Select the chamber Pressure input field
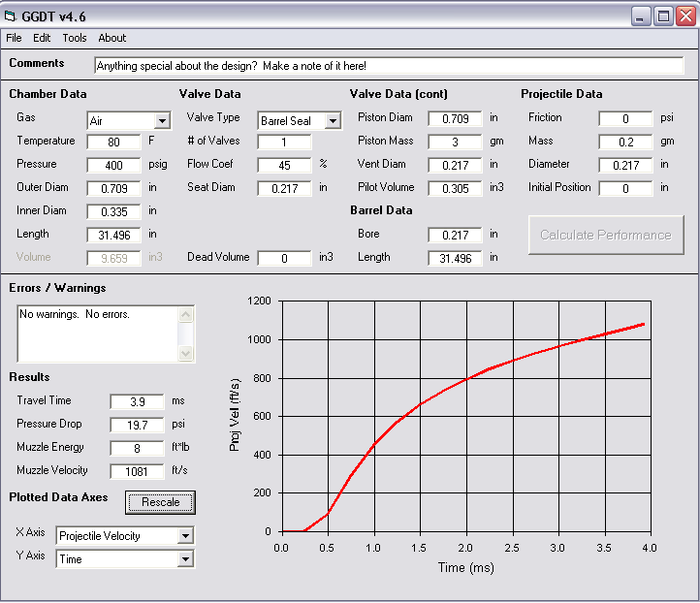Image resolution: width=700 pixels, height=603 pixels. (x=113, y=165)
